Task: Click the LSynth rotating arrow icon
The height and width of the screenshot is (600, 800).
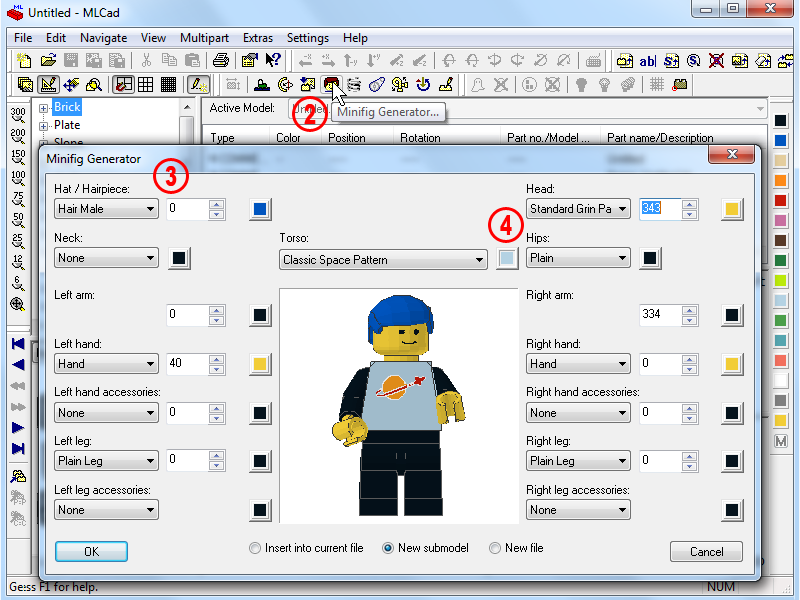Action: 423,84
